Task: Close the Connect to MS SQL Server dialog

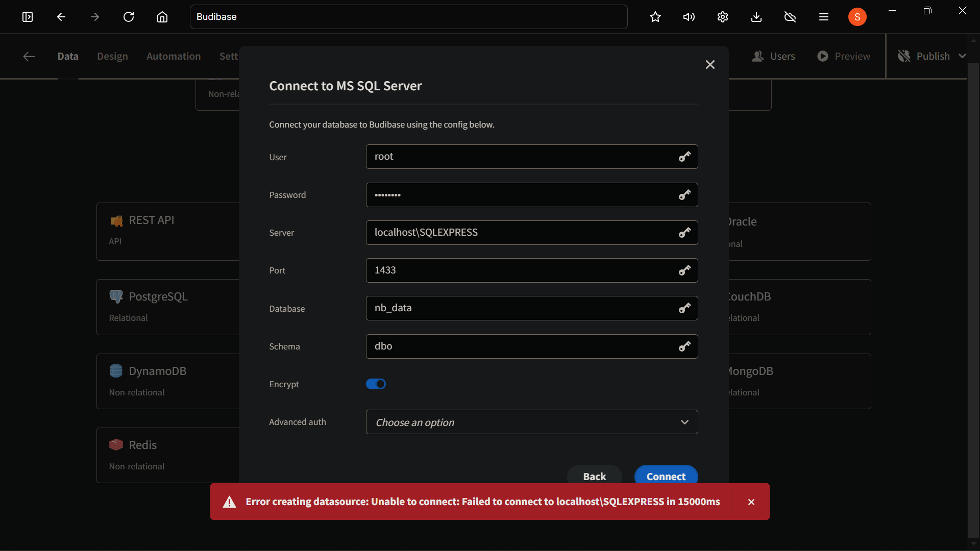Action: pyautogui.click(x=710, y=65)
